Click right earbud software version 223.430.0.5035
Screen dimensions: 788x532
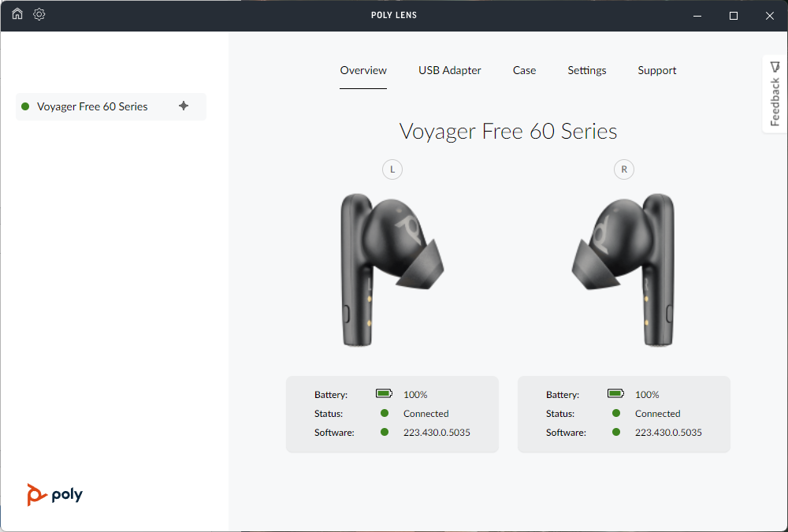pyautogui.click(x=668, y=433)
